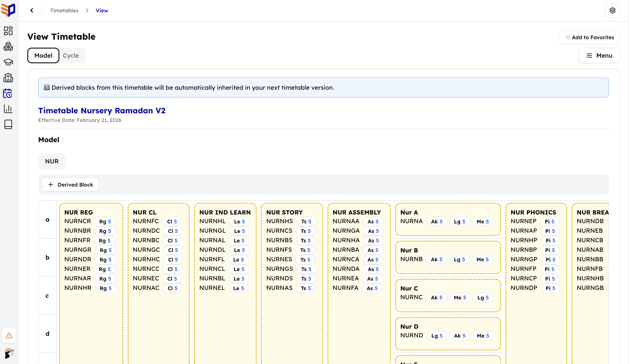Click the As 5 chip for NURNAA

point(373,222)
